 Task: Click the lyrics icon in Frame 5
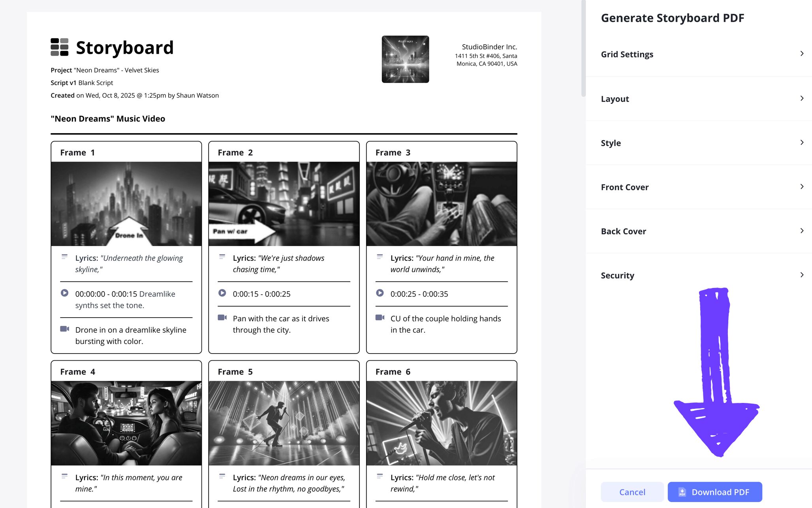click(222, 476)
